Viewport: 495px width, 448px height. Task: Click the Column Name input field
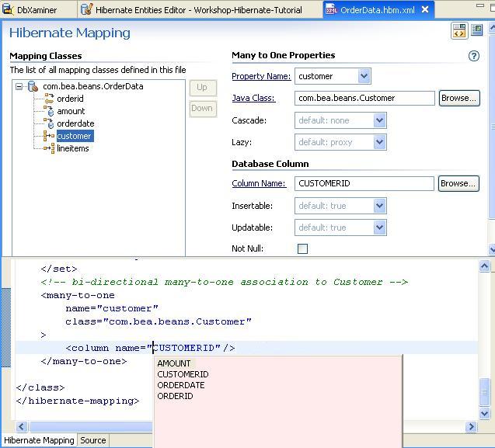(364, 183)
